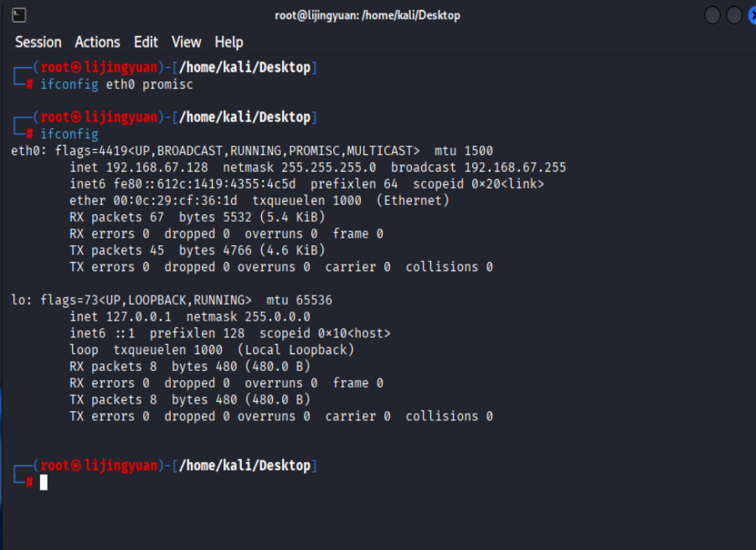This screenshot has width=756, height=550.
Task: Click the second 'ifconfig' command text
Action: click(69, 134)
